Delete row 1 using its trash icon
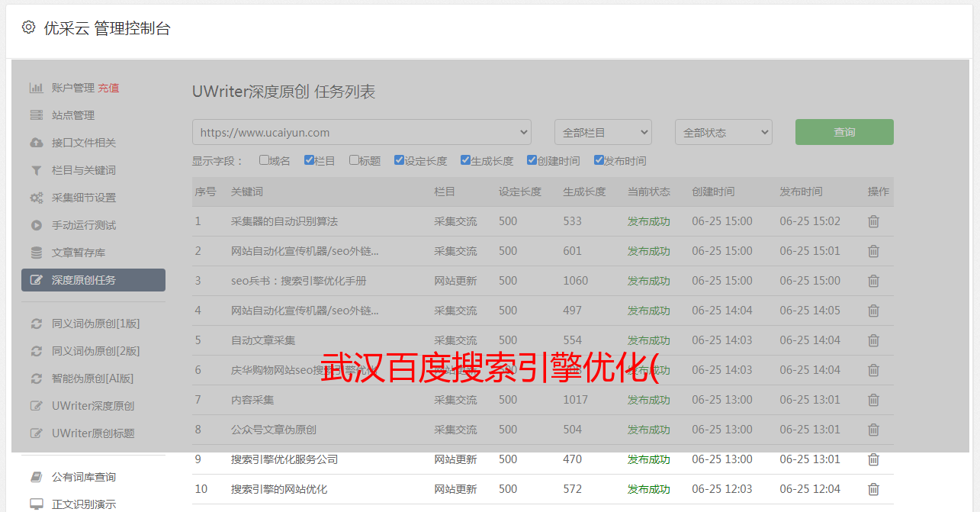Screen dimensions: 980x512 click(873, 221)
